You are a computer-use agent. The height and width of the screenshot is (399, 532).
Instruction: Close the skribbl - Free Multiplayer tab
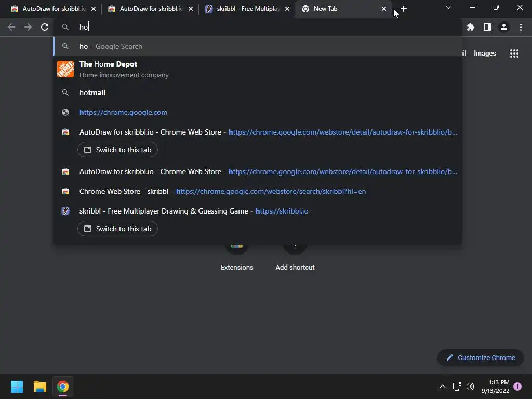click(x=287, y=9)
